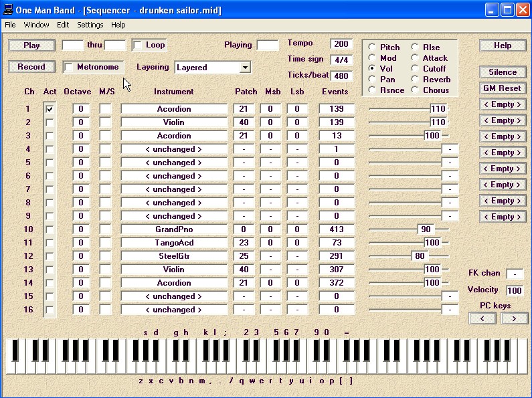
Task: Click the Velocity field showing 100
Action: tap(515, 290)
